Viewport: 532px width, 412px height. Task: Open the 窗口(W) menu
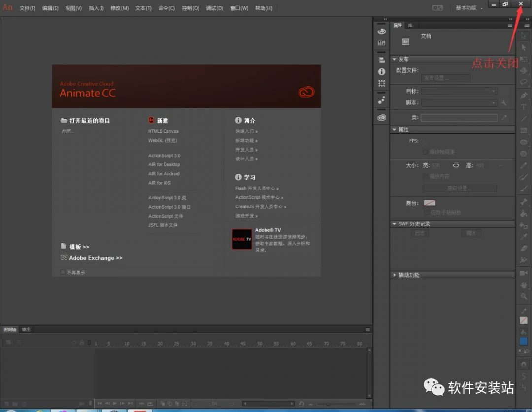point(239,8)
